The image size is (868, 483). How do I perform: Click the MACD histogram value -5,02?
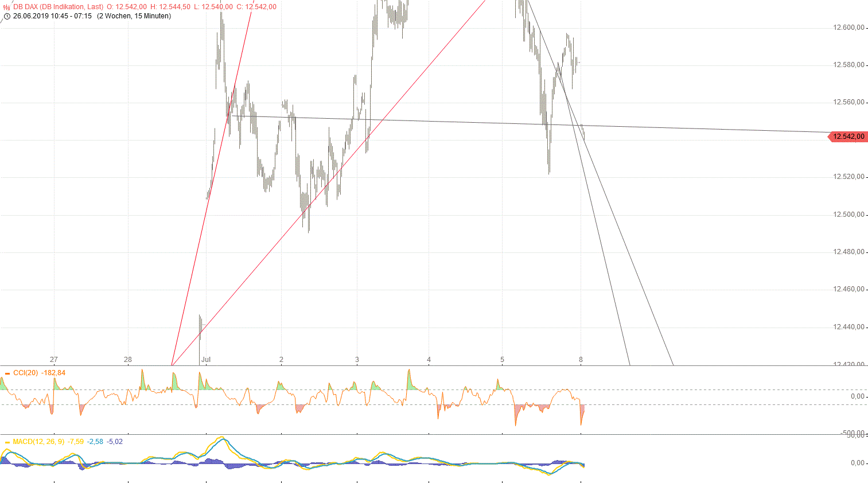pos(115,442)
